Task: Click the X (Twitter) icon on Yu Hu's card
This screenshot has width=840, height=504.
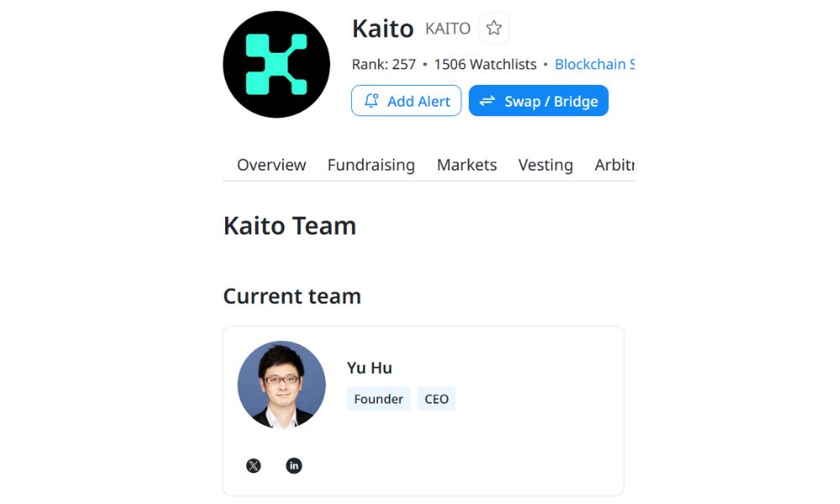Action: coord(253,465)
